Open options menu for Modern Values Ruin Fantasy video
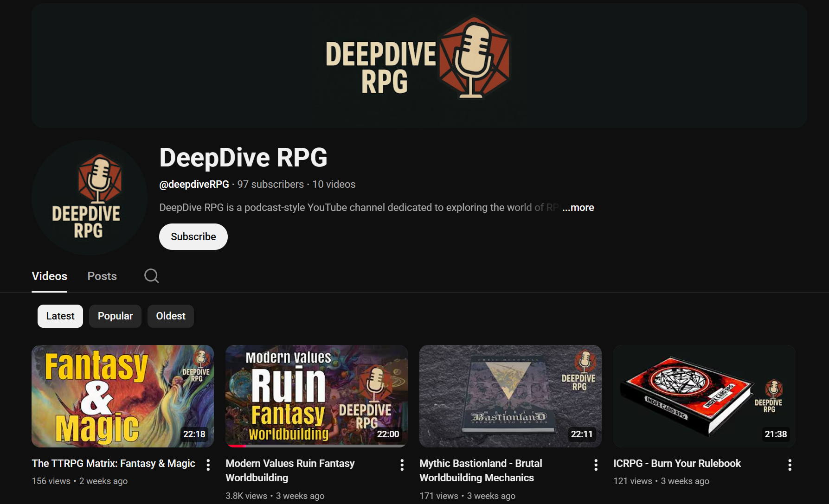 pyautogui.click(x=402, y=465)
